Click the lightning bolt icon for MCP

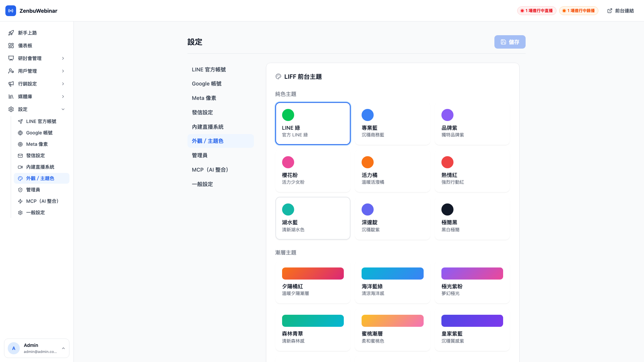pos(20,201)
